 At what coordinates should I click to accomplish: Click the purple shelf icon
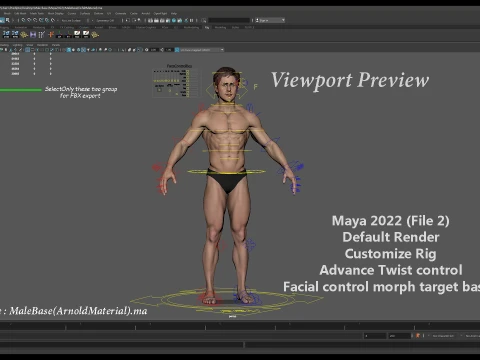pos(33,34)
